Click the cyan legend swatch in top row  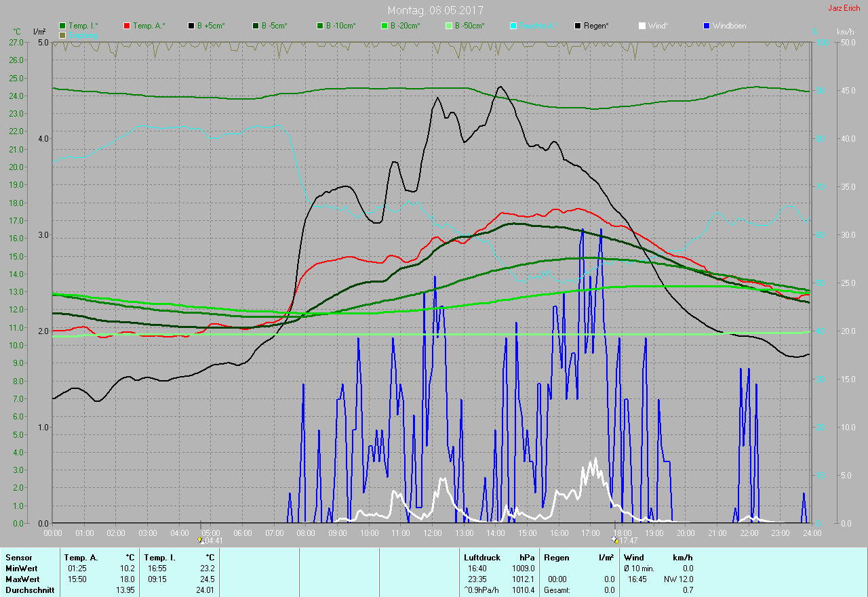point(513,26)
